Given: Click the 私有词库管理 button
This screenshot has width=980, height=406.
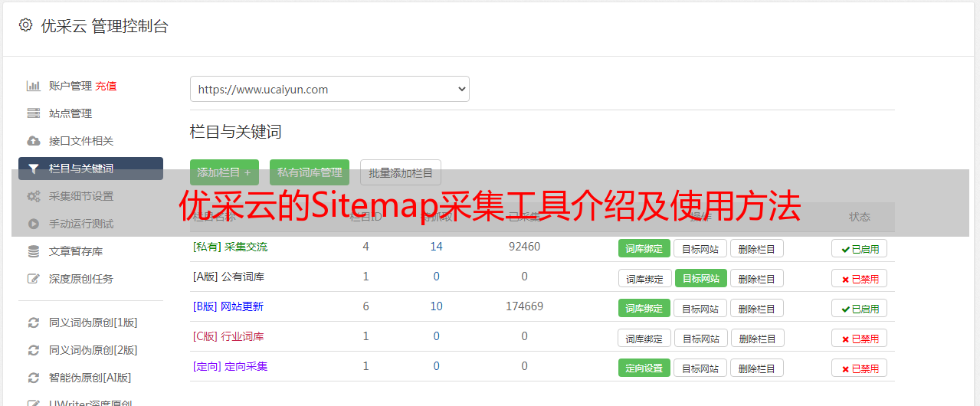Looking at the screenshot, I should tap(310, 172).
